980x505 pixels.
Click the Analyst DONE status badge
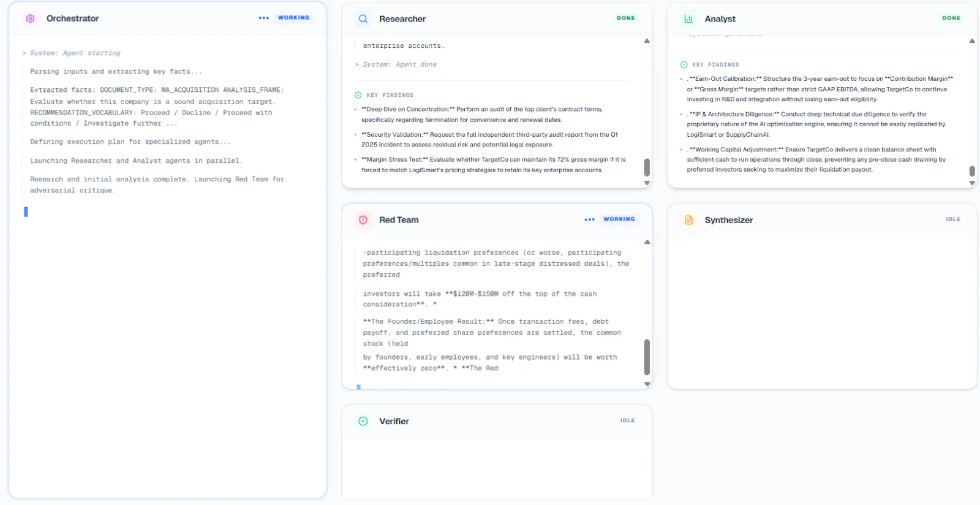coord(951,18)
